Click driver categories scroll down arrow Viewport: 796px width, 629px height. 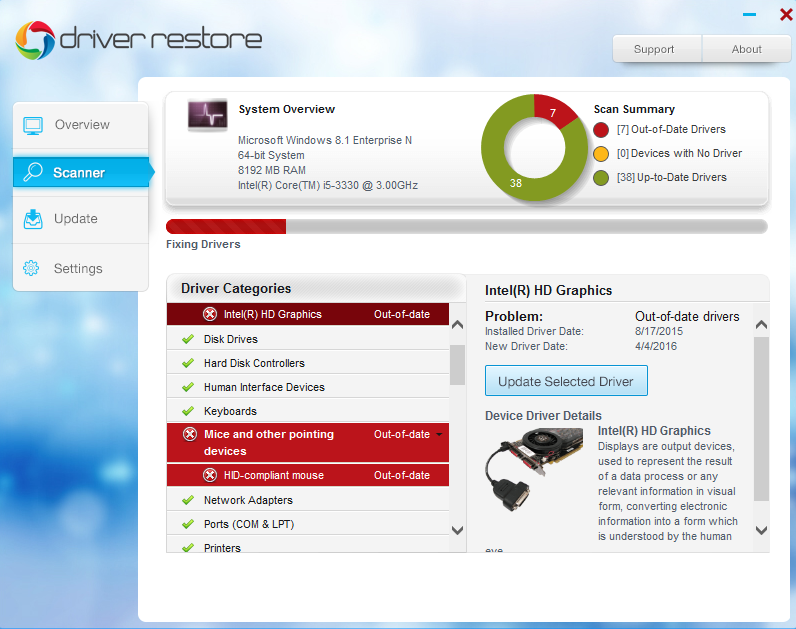point(457,531)
